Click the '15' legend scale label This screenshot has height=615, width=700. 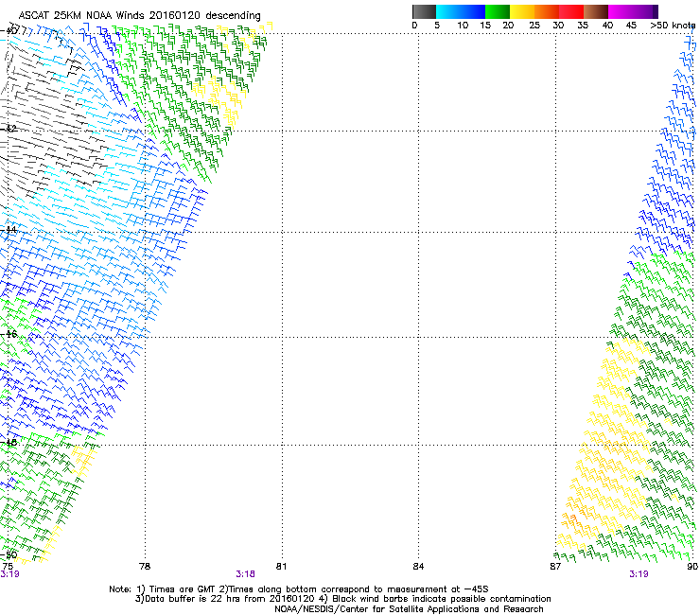pyautogui.click(x=485, y=26)
